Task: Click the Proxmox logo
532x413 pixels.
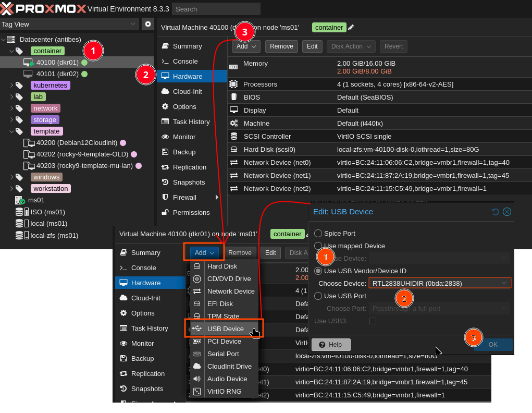Action: pyautogui.click(x=43, y=8)
